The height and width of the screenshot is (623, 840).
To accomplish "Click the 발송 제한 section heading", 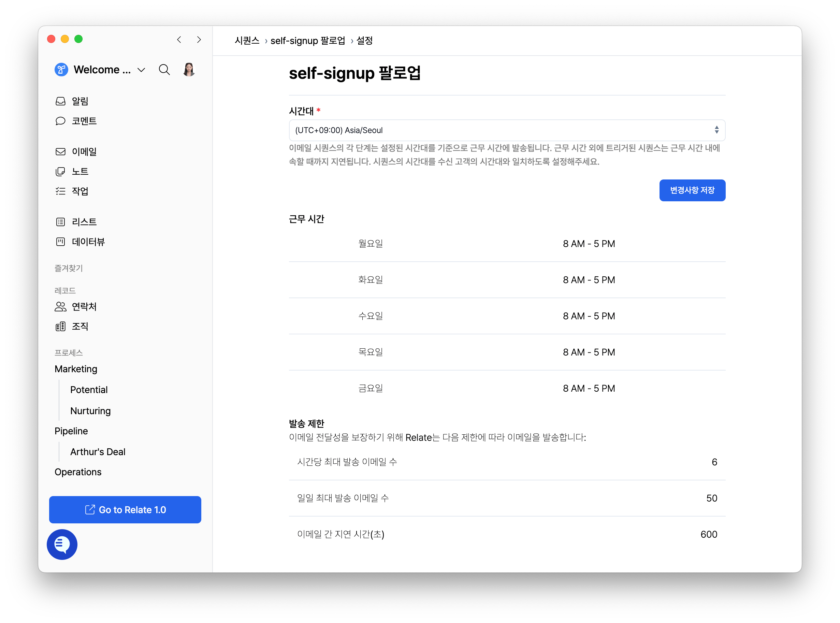I will (306, 424).
